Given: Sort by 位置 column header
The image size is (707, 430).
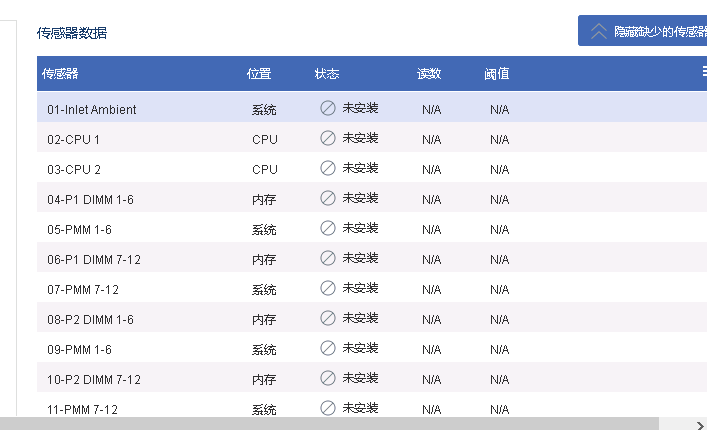Looking at the screenshot, I should (259, 73).
